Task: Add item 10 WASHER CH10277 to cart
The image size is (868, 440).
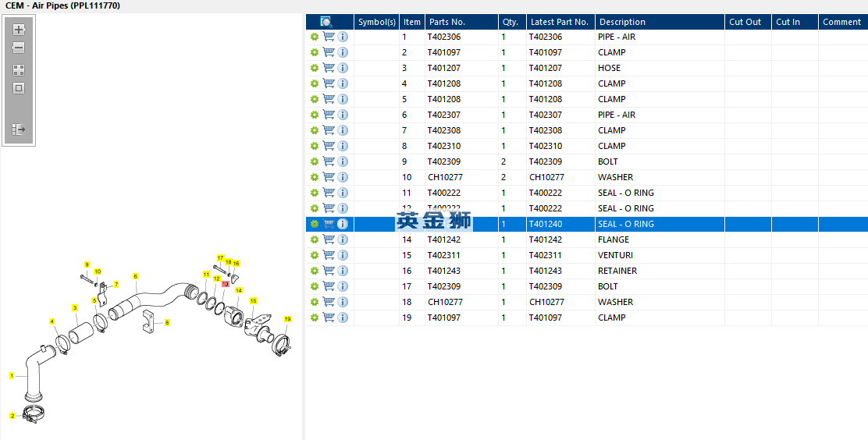Action: 329,177
